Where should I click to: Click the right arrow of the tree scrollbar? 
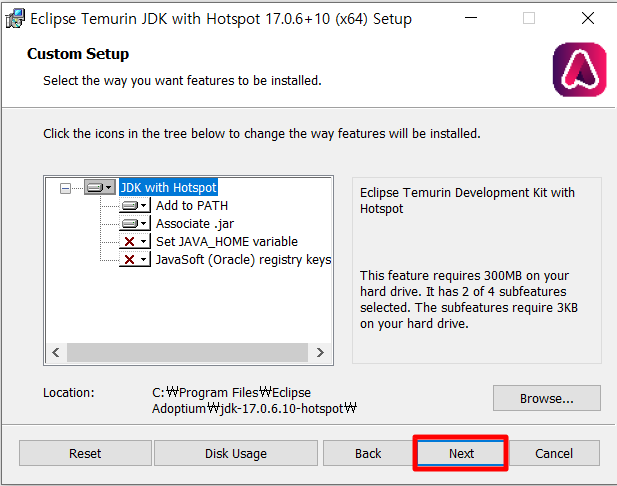(x=320, y=352)
